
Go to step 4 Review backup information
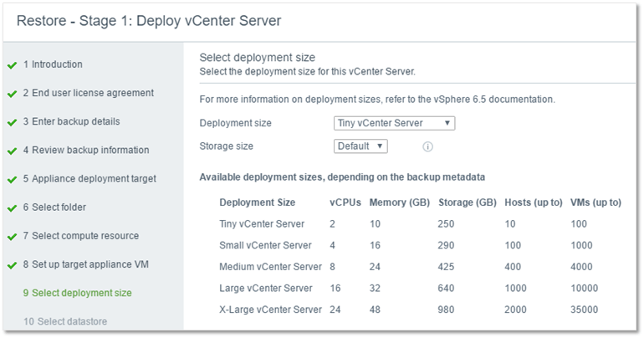[86, 151]
